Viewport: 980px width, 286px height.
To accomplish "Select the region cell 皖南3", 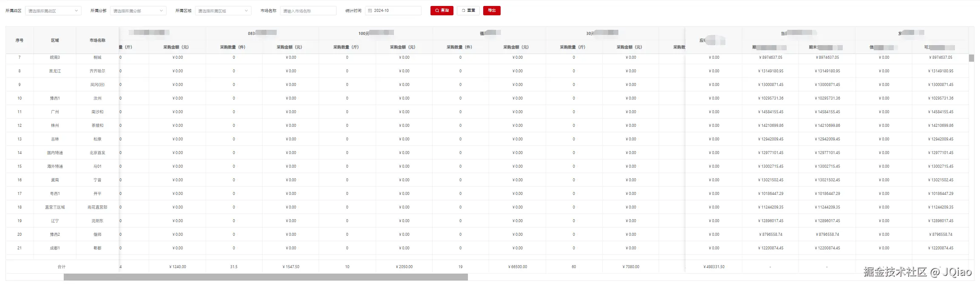I will (x=55, y=57).
